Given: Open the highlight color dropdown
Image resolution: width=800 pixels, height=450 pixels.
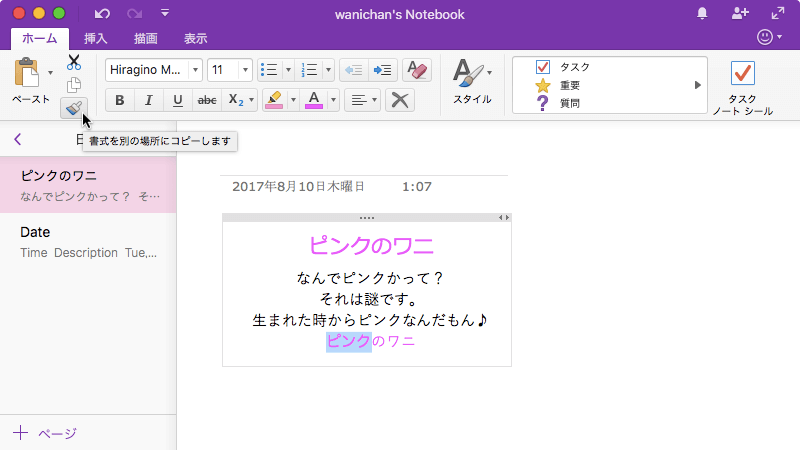Looking at the screenshot, I should coord(293,100).
